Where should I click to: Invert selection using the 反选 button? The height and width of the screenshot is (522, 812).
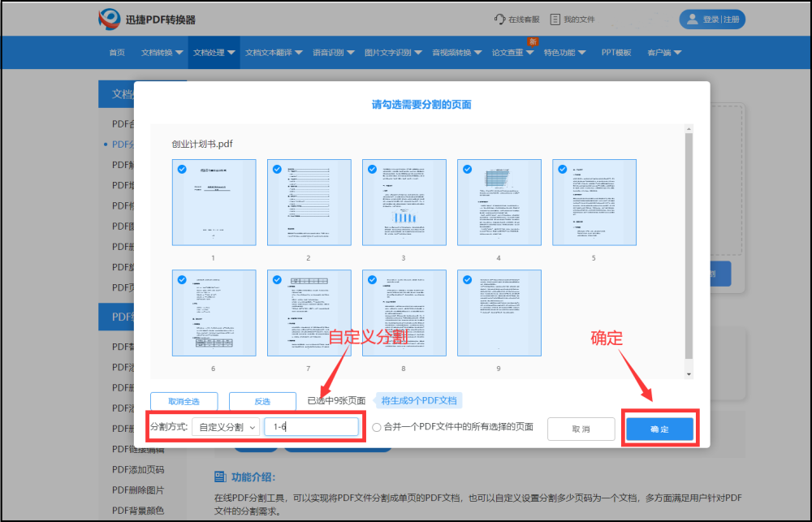pyautogui.click(x=262, y=401)
